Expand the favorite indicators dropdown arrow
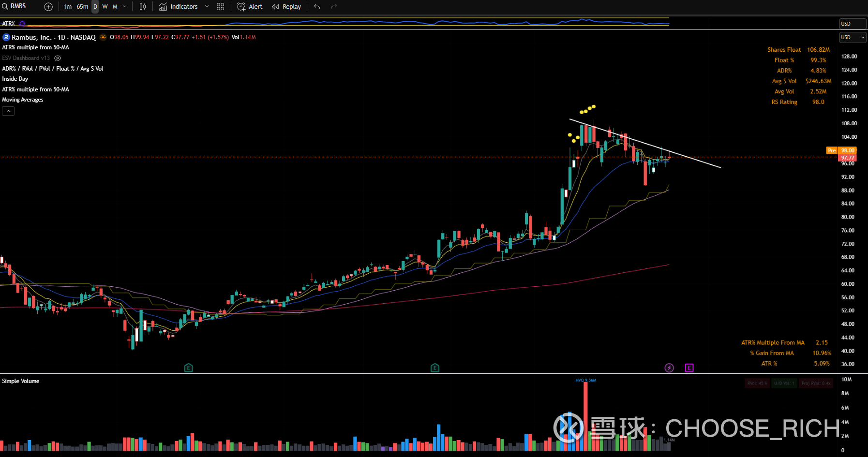 point(207,7)
